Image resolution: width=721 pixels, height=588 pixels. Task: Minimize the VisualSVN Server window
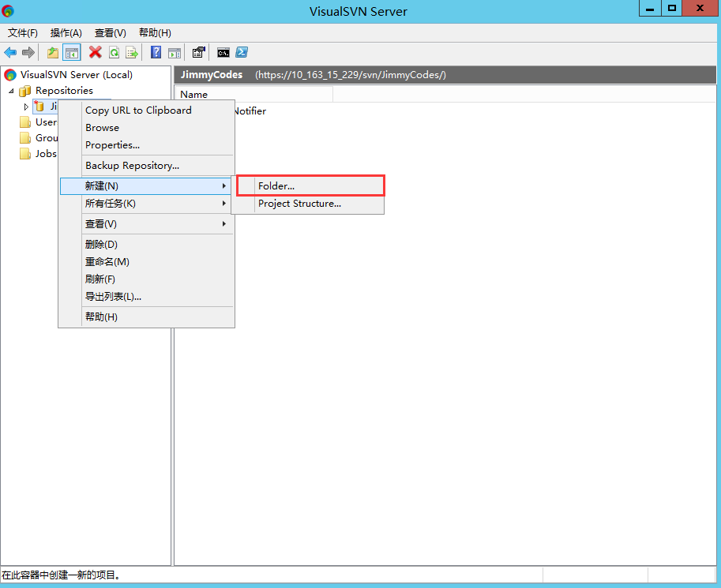pyautogui.click(x=650, y=8)
